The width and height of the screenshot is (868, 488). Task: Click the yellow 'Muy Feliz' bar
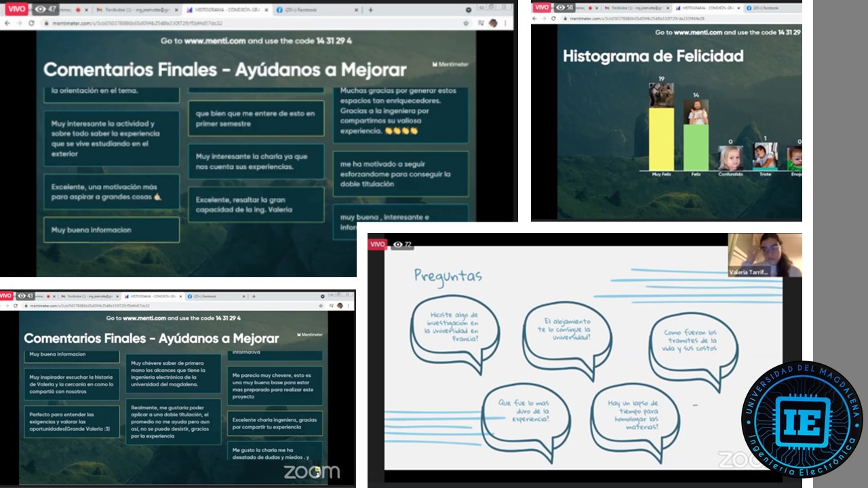point(661,139)
